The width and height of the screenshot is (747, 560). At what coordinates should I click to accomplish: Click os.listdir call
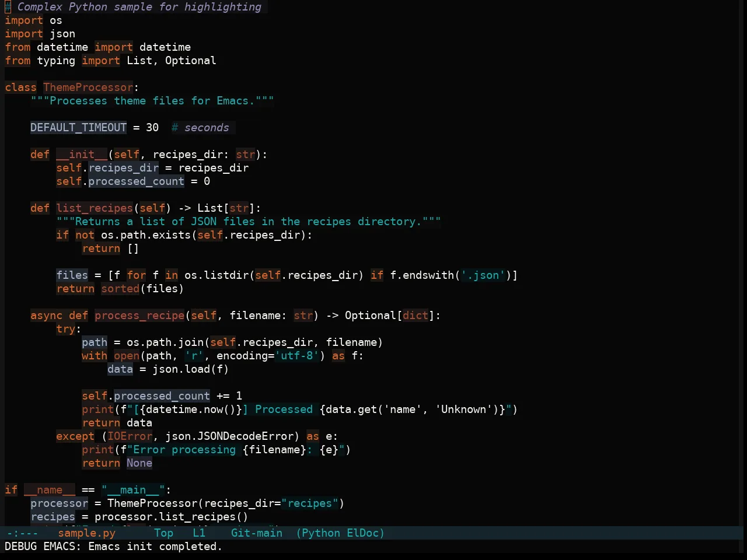point(217,275)
